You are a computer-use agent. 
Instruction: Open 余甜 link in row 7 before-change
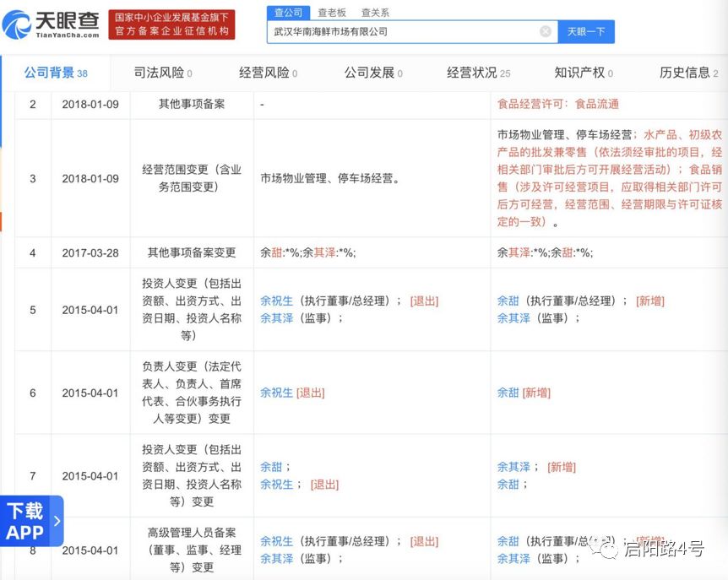click(271, 467)
